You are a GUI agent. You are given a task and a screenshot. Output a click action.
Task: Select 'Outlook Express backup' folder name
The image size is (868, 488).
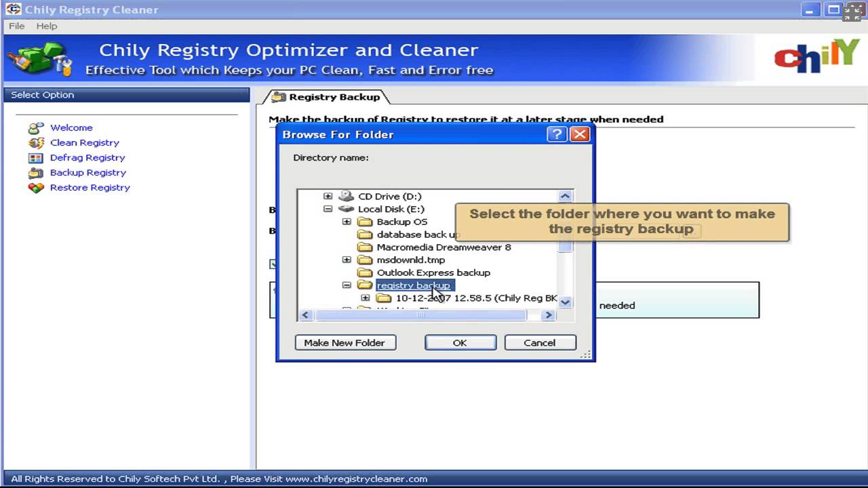click(x=433, y=272)
